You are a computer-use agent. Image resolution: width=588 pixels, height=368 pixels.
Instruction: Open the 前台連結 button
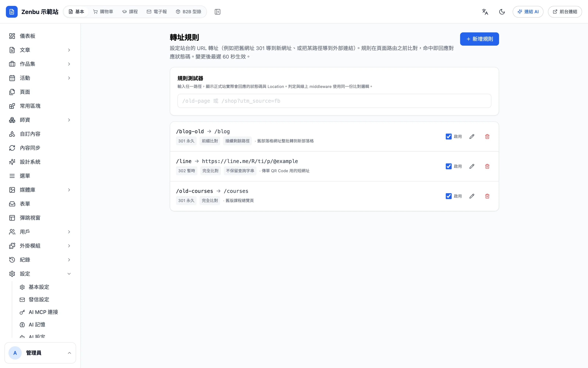click(x=565, y=12)
